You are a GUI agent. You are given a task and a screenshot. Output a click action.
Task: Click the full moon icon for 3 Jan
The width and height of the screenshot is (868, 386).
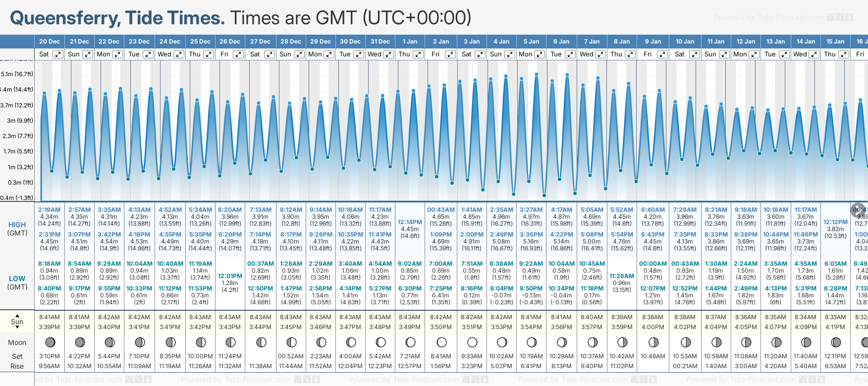tap(472, 342)
